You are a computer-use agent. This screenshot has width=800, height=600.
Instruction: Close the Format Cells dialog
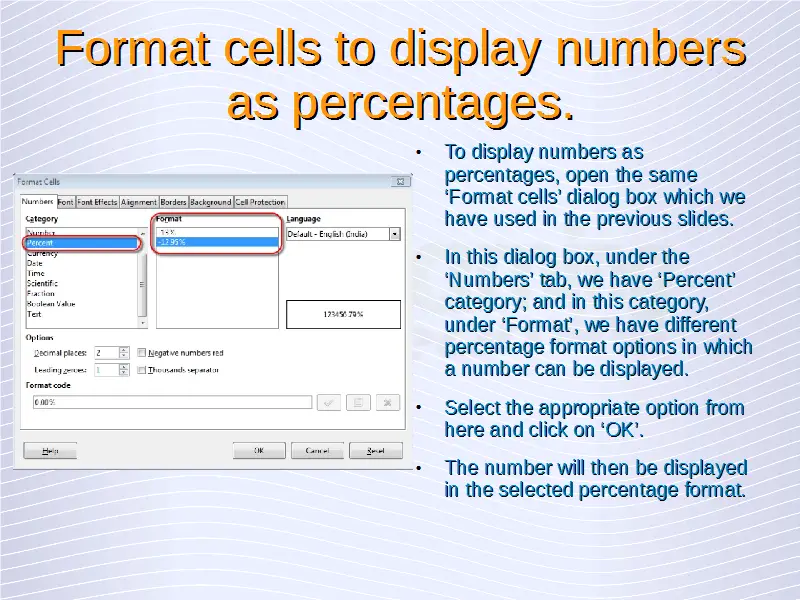(400, 182)
